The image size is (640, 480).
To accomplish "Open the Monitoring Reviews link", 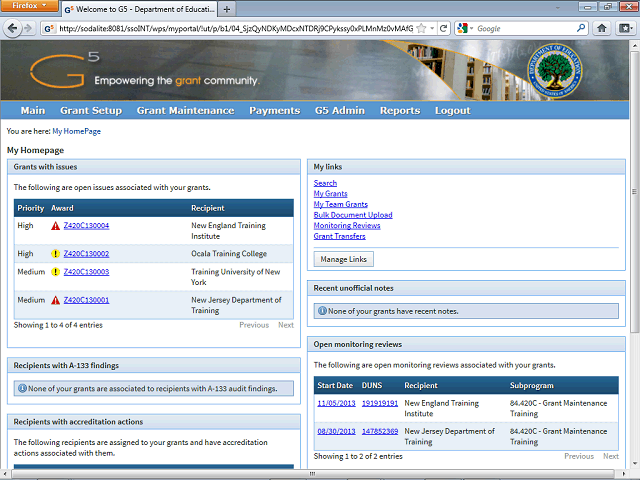I will [347, 226].
